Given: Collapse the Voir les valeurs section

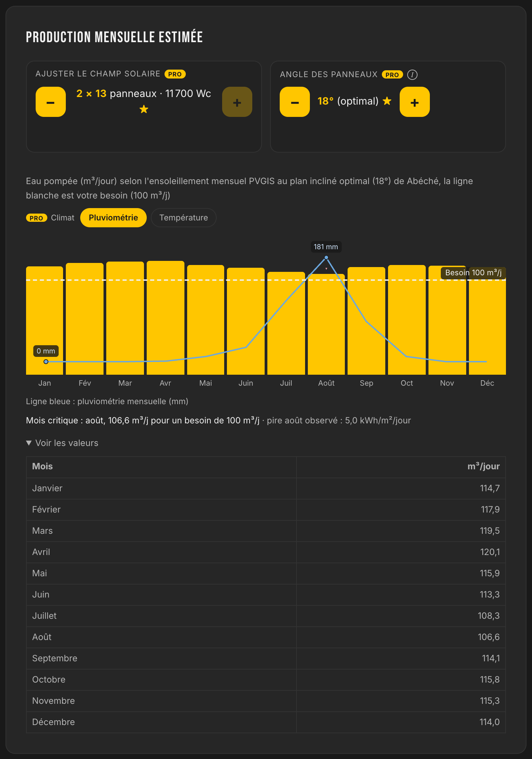Looking at the screenshot, I should 62,443.
